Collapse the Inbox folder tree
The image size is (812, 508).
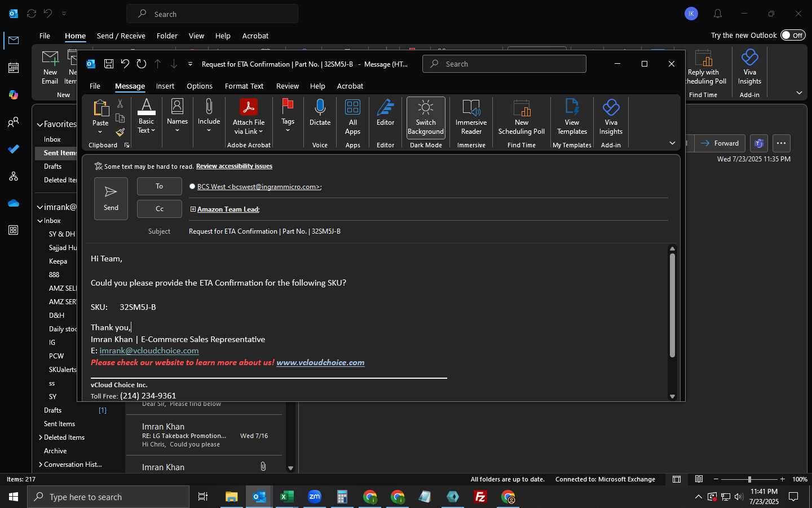tap(40, 221)
